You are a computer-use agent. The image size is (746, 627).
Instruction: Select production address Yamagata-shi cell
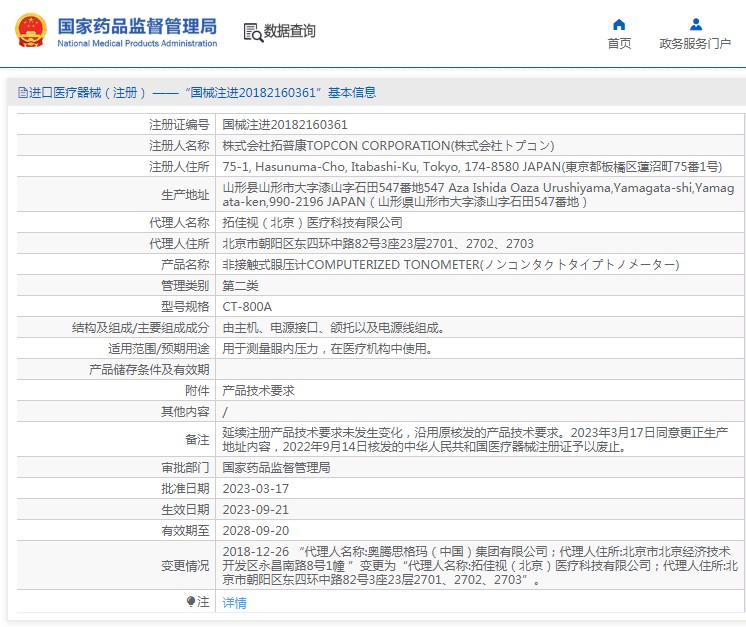point(478,195)
